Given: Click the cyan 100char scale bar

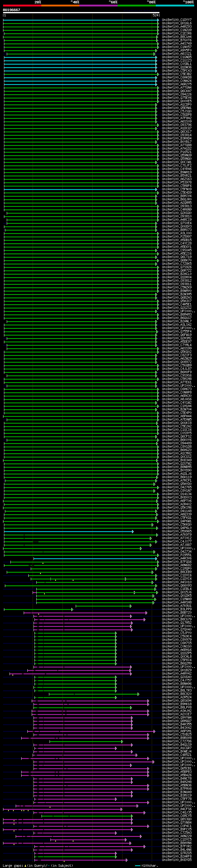Looking at the screenshot, I should pos(138,865).
